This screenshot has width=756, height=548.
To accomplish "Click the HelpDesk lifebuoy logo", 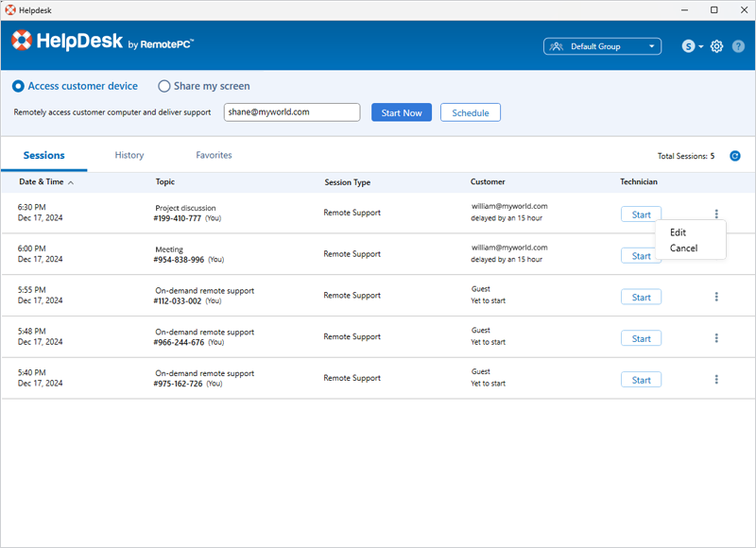I will coord(22,41).
